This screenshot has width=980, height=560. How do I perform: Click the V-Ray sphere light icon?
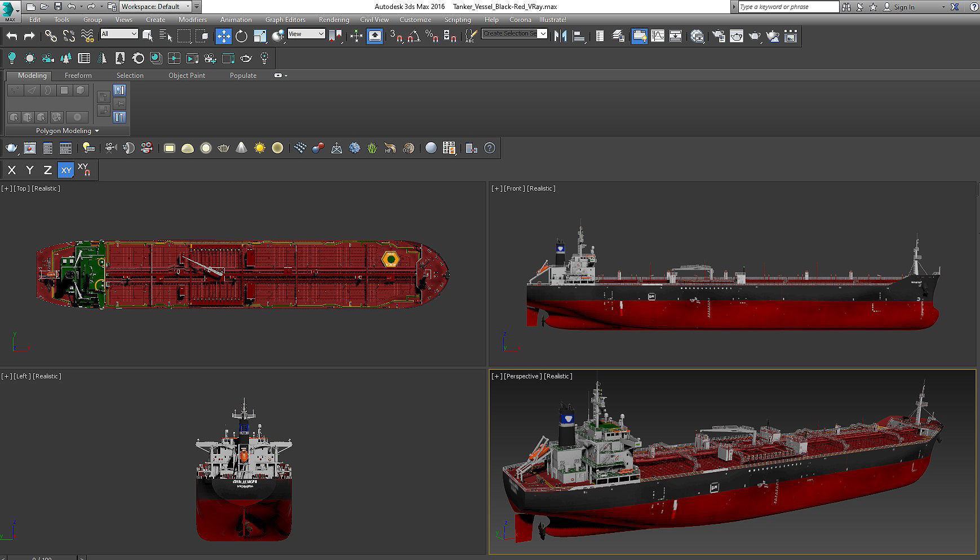(x=206, y=148)
